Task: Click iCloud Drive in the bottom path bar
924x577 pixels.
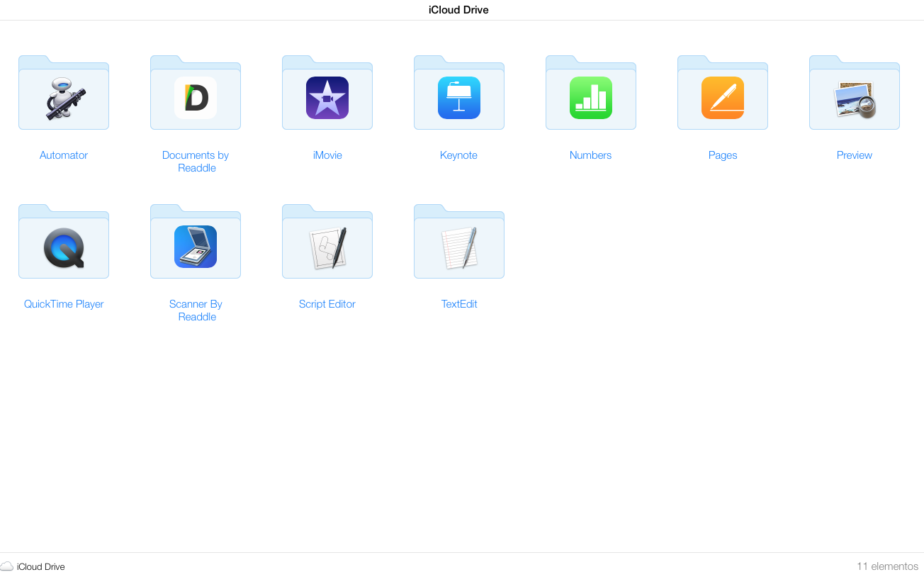Action: pyautogui.click(x=40, y=566)
